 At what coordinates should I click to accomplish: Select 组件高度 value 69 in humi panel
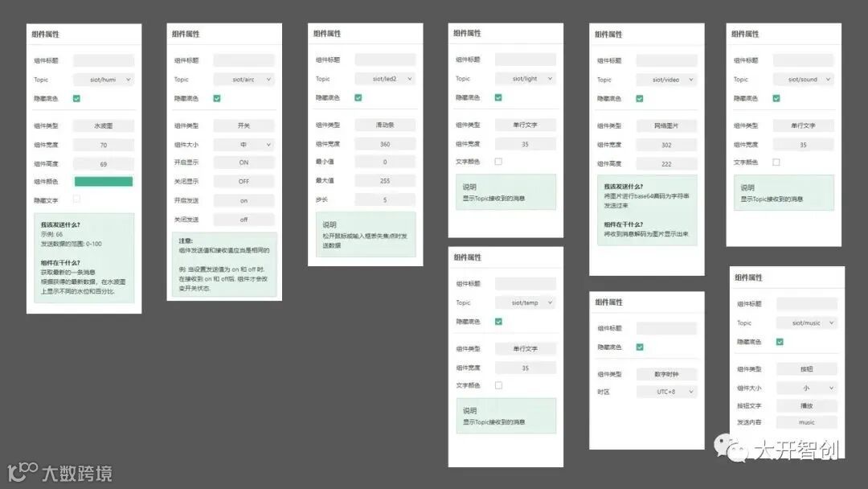pos(104,164)
